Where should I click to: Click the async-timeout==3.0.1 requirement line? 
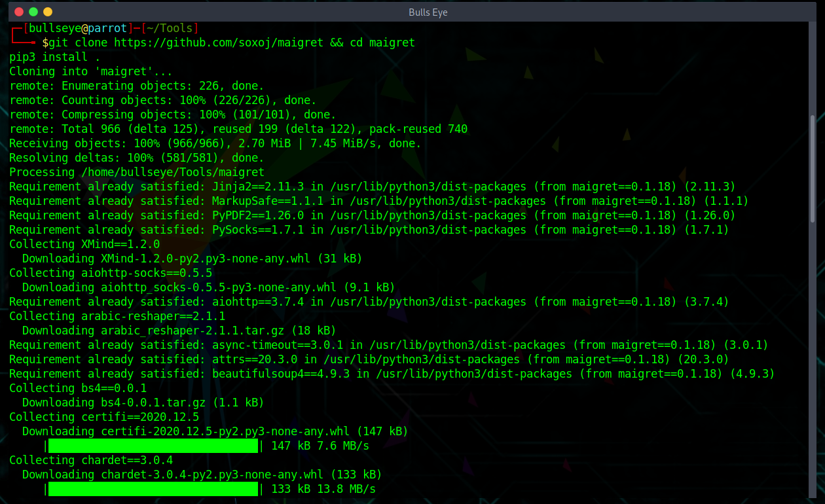(x=389, y=346)
